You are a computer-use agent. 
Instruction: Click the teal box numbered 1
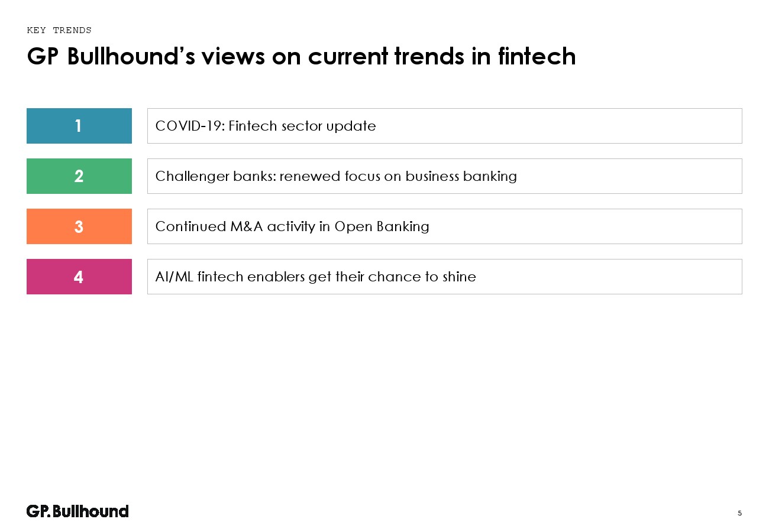click(79, 126)
